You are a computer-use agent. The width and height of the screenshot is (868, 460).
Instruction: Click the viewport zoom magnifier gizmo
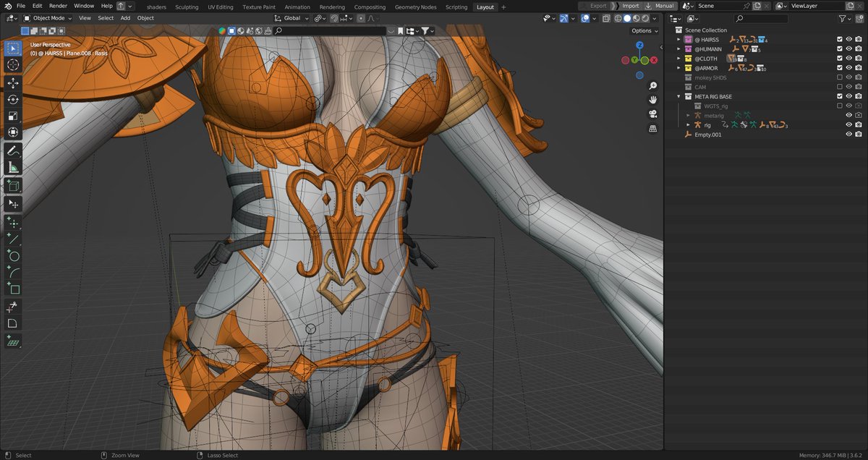click(652, 84)
